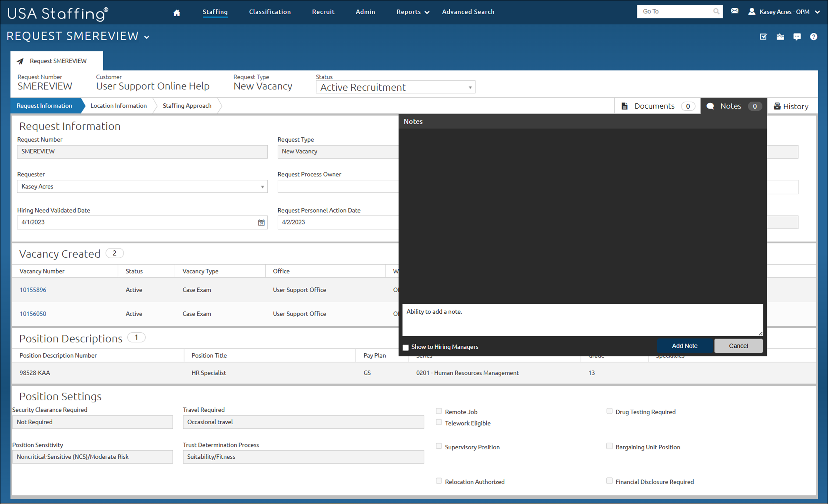The width and height of the screenshot is (828, 504).
Task: Open the Requester Kasey Acres dropdown
Action: [x=142, y=186]
